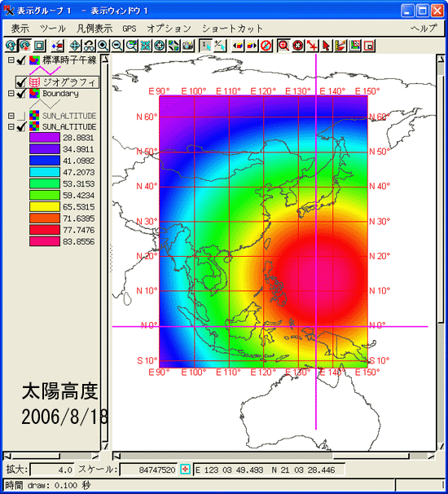Click the zoom out magnifier icon
This screenshot has width=448, height=494.
coord(117,46)
